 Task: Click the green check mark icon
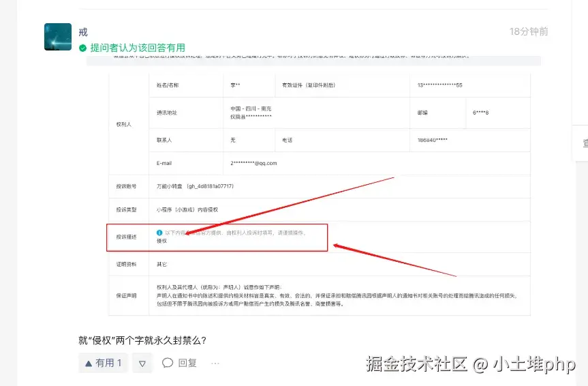[83, 48]
